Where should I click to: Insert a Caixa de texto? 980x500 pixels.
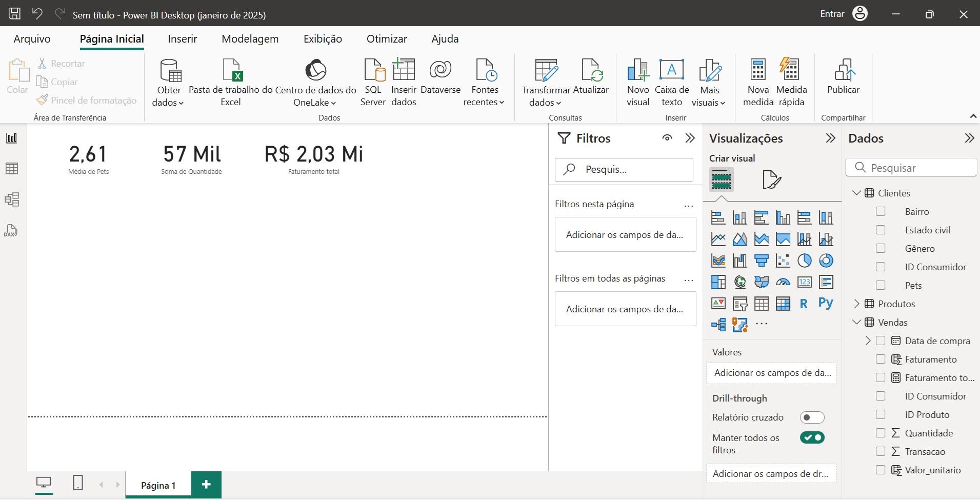pyautogui.click(x=671, y=71)
